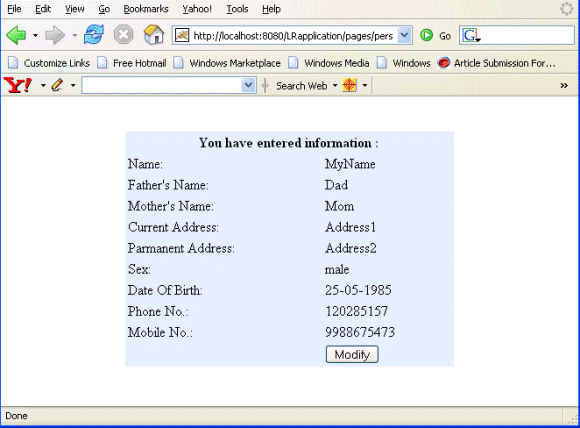Click the gray Forward arrow
The width and height of the screenshot is (580, 428).
pyautogui.click(x=55, y=36)
